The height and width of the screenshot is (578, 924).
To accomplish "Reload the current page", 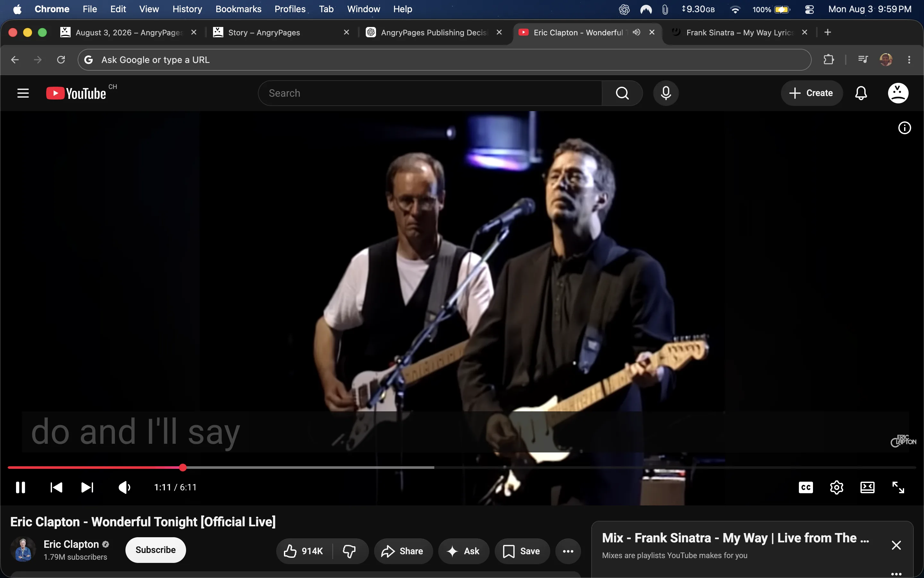I will [61, 60].
